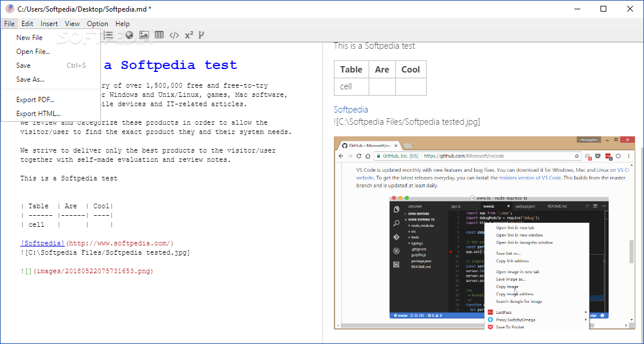Minimize the application window

coord(577,9)
